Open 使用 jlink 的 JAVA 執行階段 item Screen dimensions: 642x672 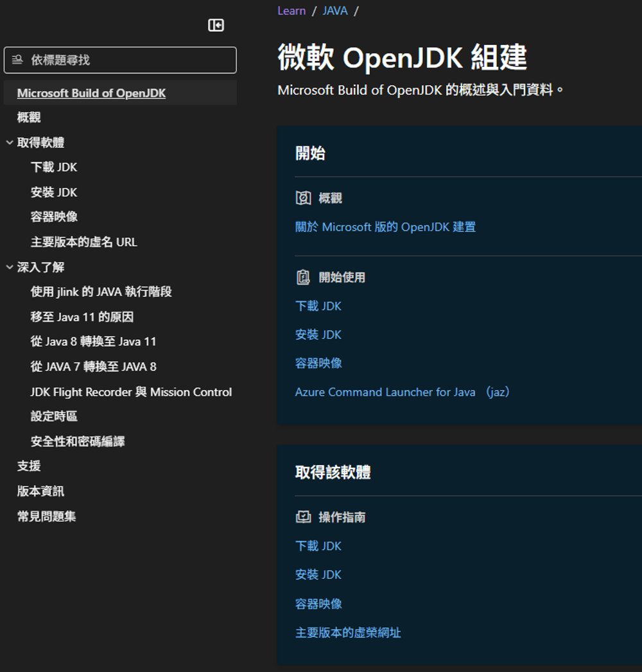tap(101, 292)
